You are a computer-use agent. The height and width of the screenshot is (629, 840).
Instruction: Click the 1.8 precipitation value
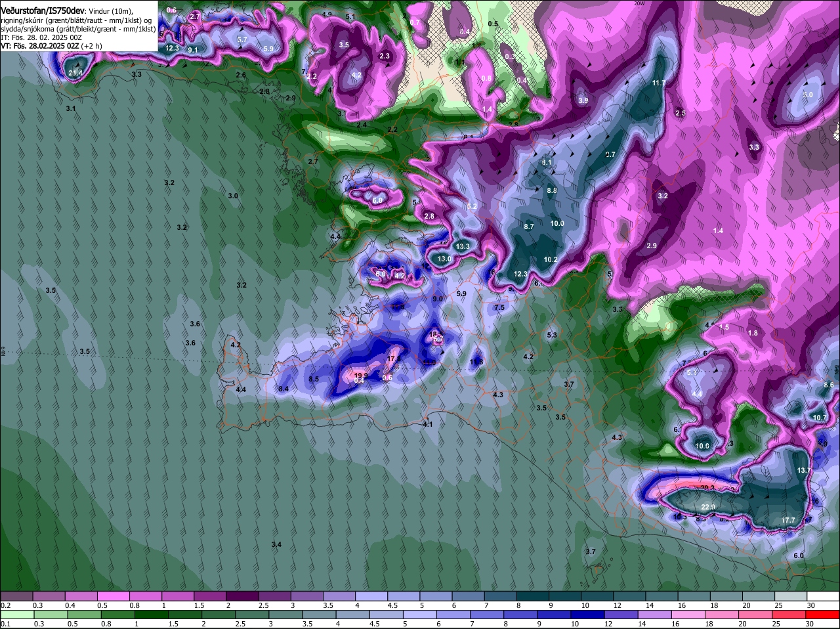(753, 333)
